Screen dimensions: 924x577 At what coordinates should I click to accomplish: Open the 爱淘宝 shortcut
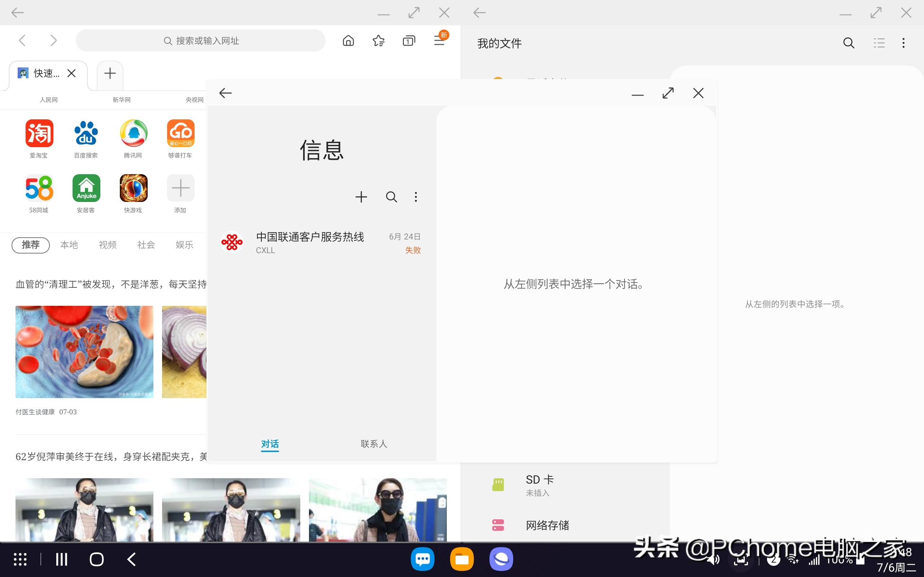(39, 133)
